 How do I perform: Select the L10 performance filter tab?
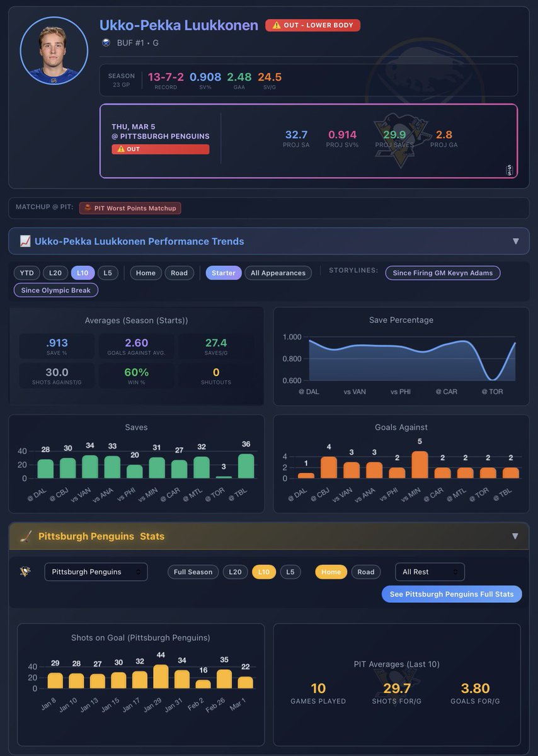81,273
